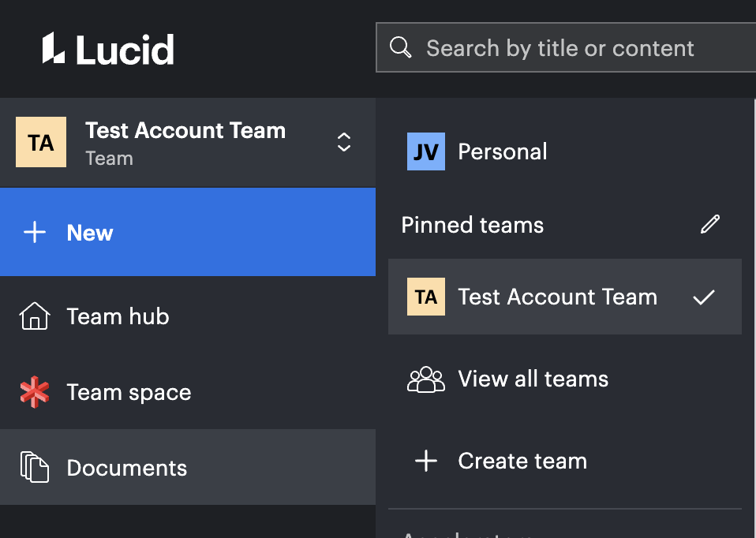Click the View all teams people icon
Image resolution: width=756 pixels, height=538 pixels.
(425, 379)
